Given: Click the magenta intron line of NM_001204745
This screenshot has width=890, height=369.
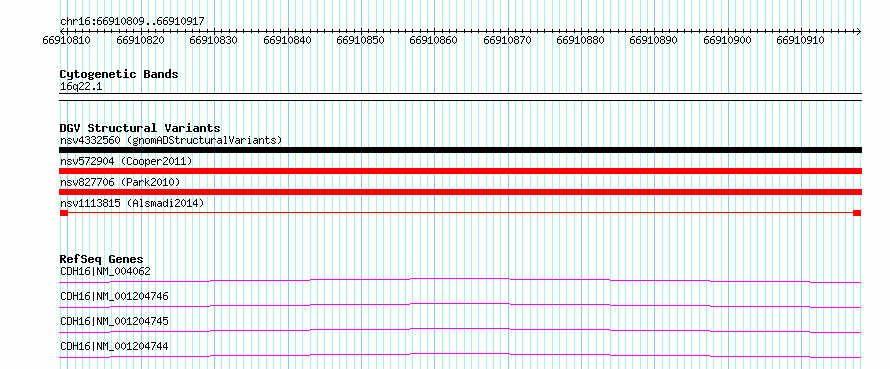Looking at the screenshot, I should tap(460, 329).
